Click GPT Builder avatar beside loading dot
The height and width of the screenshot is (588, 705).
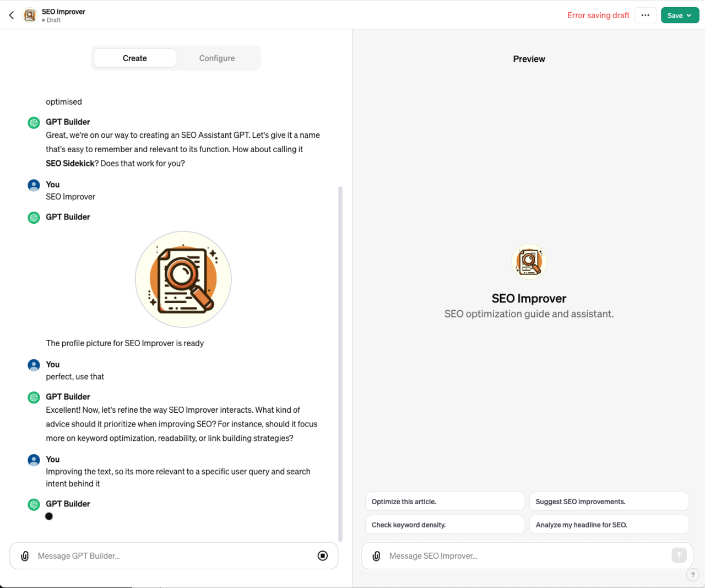34,504
